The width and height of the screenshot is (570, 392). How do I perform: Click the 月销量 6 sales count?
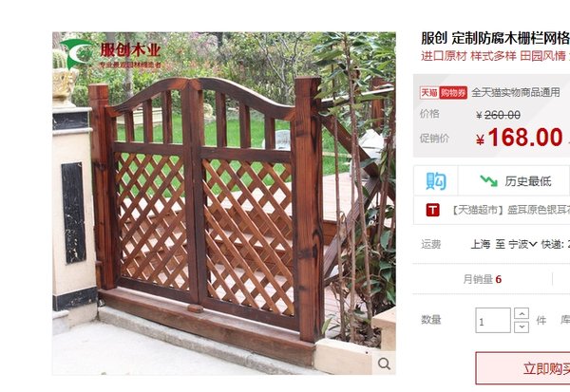(482, 279)
